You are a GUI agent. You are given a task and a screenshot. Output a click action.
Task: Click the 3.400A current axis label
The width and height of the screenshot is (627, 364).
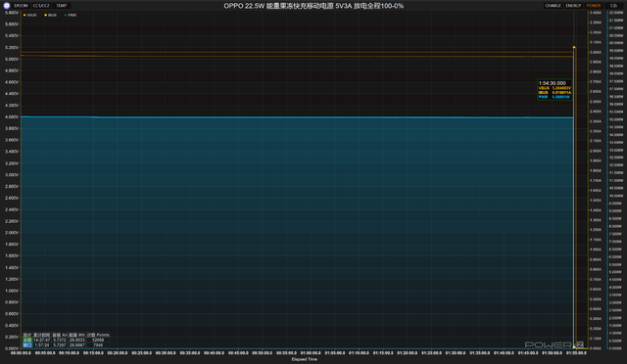(x=596, y=13)
